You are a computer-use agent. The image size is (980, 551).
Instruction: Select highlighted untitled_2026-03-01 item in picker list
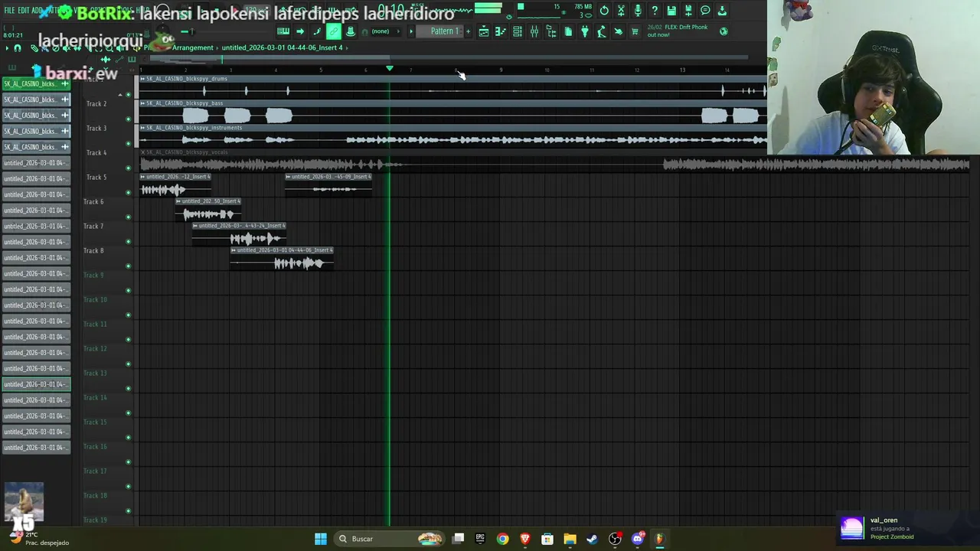pos(36,384)
